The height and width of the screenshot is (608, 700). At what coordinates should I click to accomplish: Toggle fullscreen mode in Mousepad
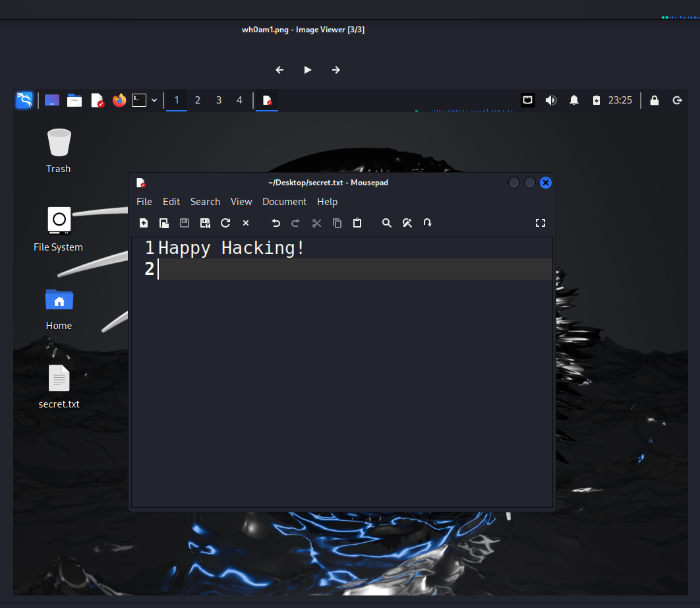point(540,223)
